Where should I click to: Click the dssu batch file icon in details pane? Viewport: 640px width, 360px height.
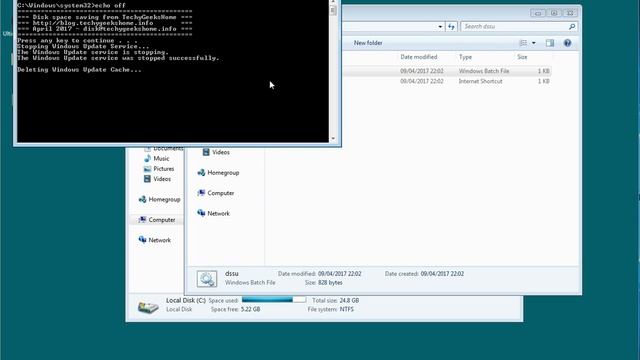[x=207, y=279]
